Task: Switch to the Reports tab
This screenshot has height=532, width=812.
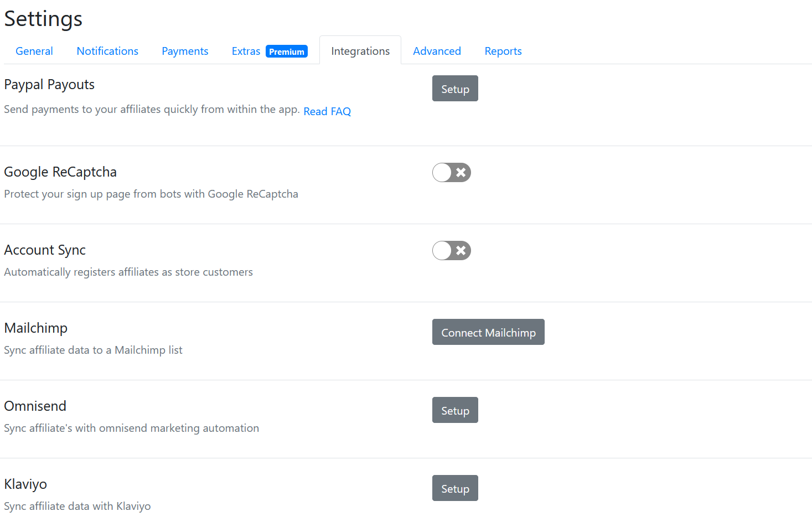Action: [503, 51]
